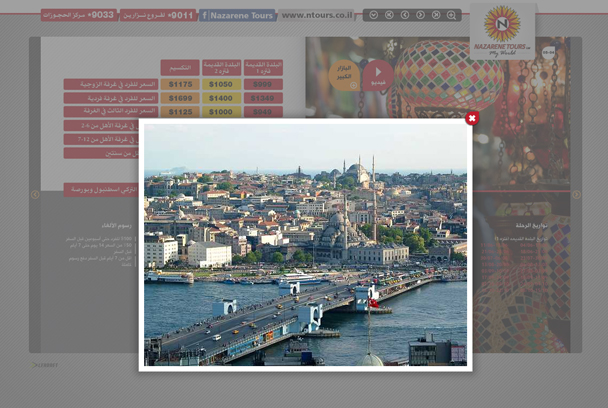Image resolution: width=608 pixels, height=408 pixels.
Task: Click the *9033 reservations center button
Action: (x=79, y=15)
